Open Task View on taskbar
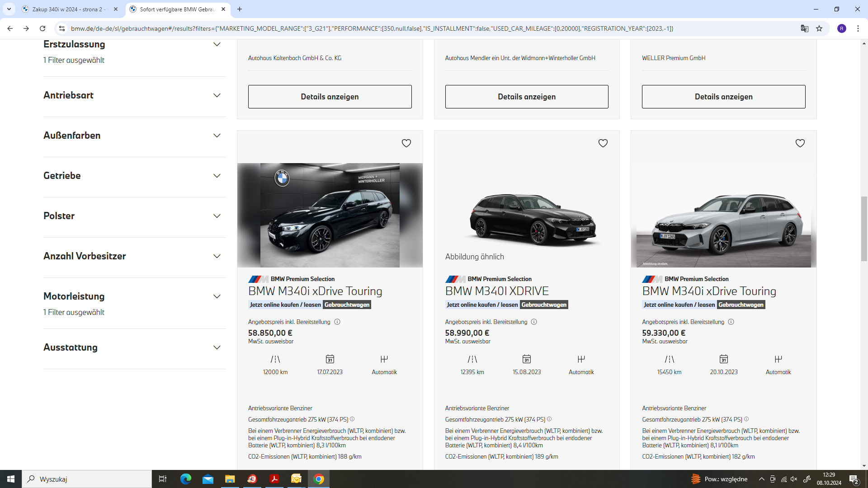This screenshot has width=868, height=488. (163, 479)
